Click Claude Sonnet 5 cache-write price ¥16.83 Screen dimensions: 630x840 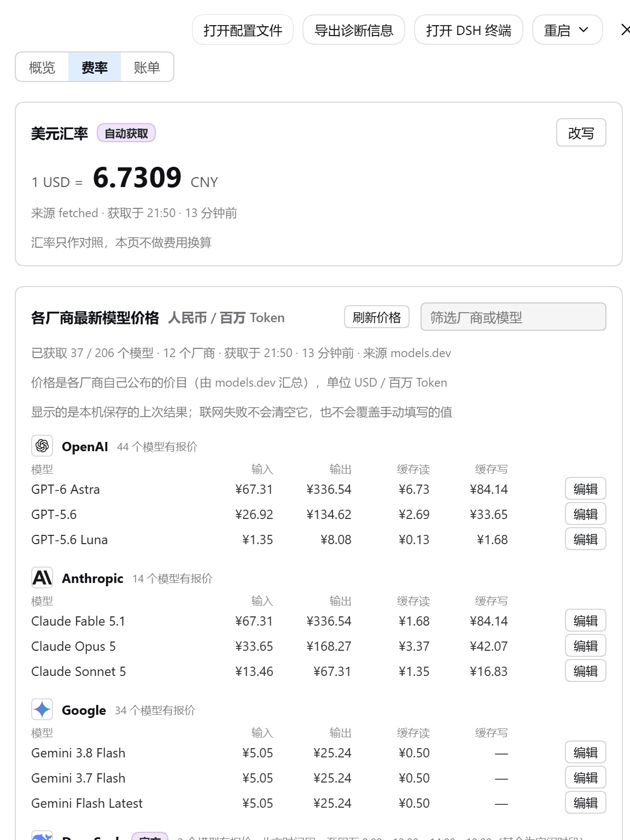click(x=488, y=672)
